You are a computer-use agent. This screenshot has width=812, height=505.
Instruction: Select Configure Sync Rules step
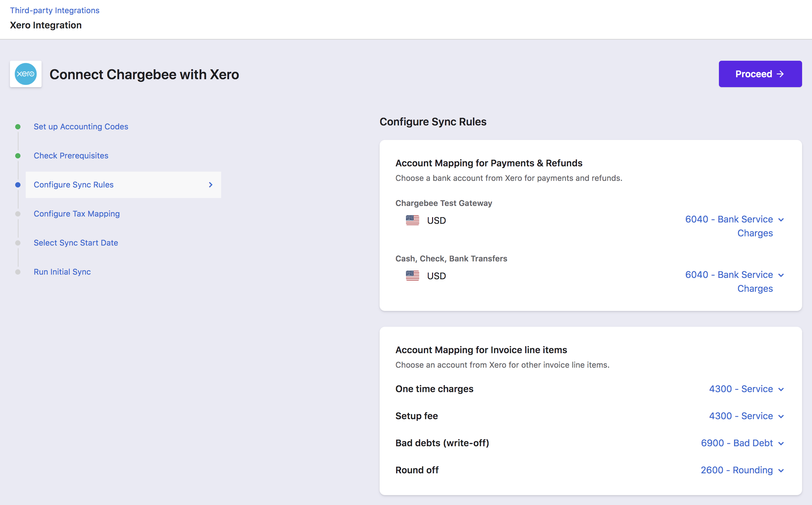[x=123, y=185]
